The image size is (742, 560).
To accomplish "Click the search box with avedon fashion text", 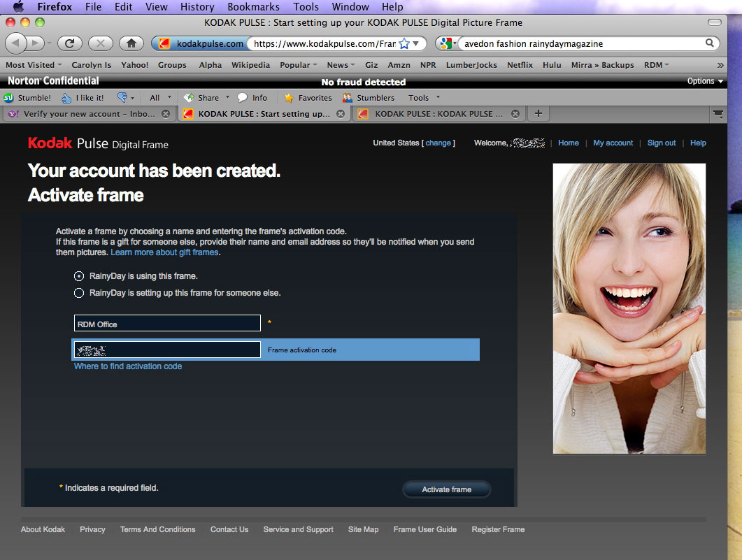I will pos(582,43).
